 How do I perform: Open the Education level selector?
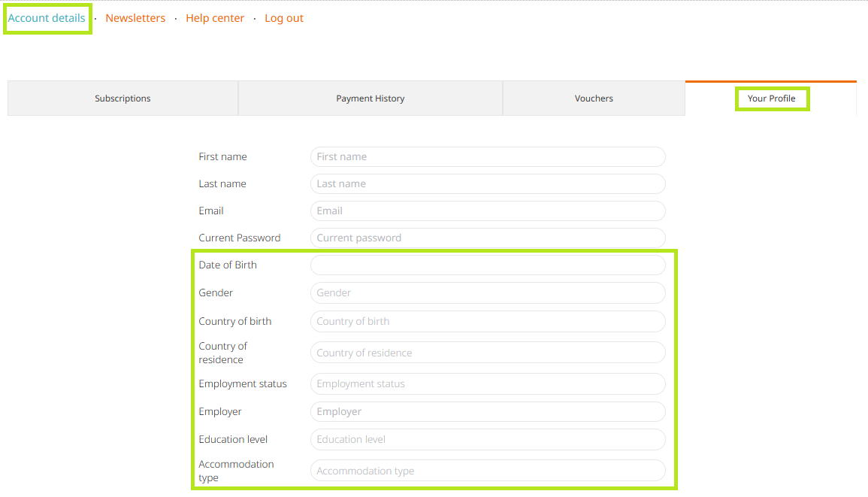488,439
